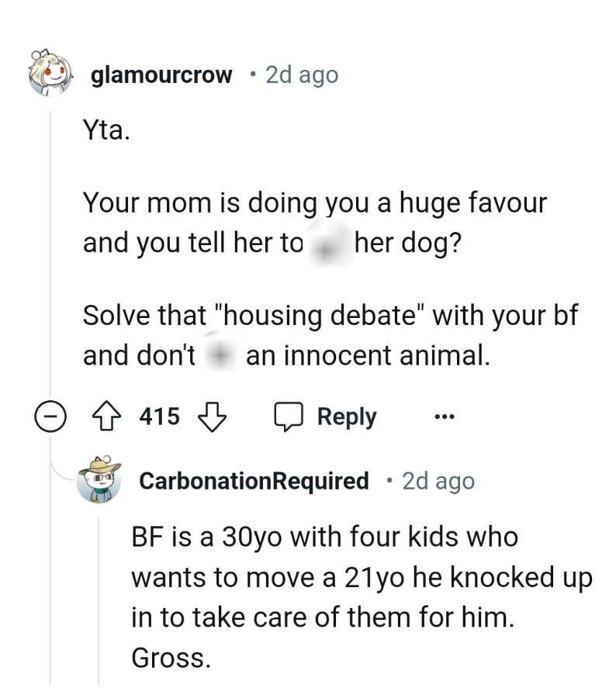Toggle visibility of the collapsed comment
The width and height of the screenshot is (616, 695).
coord(50,416)
